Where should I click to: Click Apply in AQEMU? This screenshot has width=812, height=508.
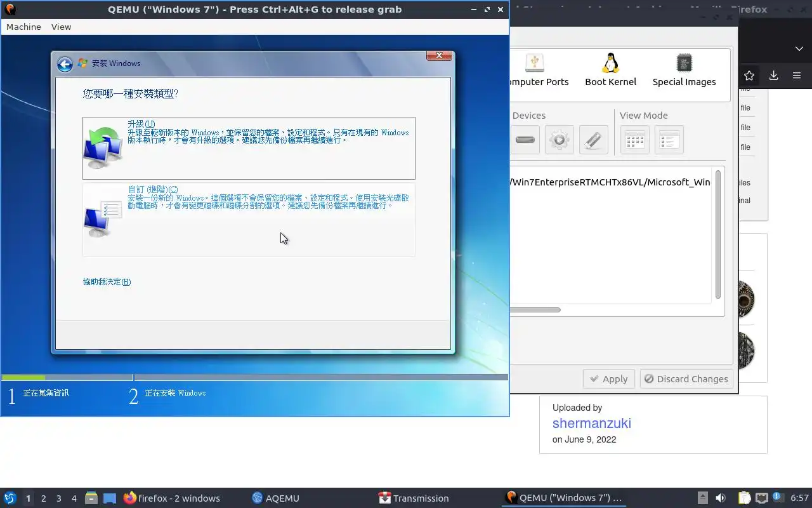tap(609, 379)
